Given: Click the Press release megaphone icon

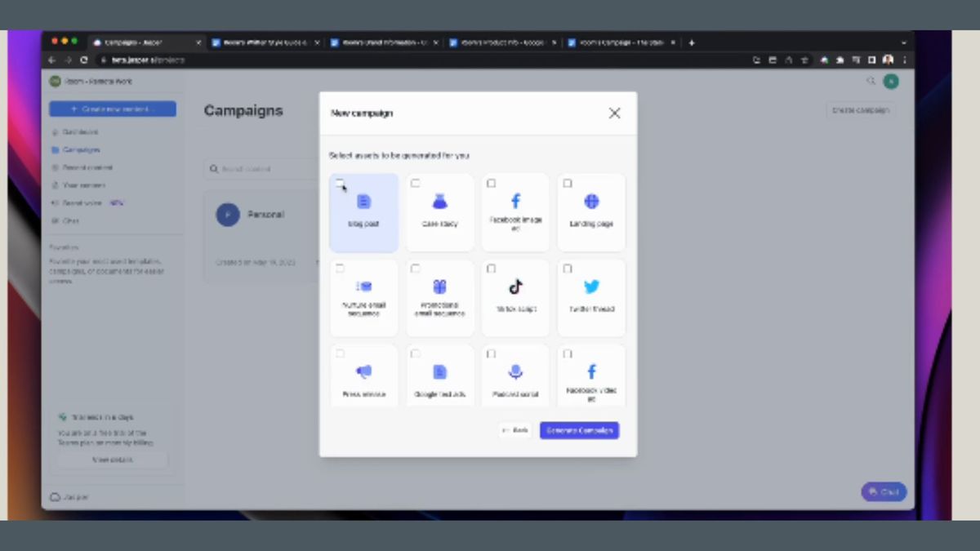Looking at the screenshot, I should tap(363, 372).
